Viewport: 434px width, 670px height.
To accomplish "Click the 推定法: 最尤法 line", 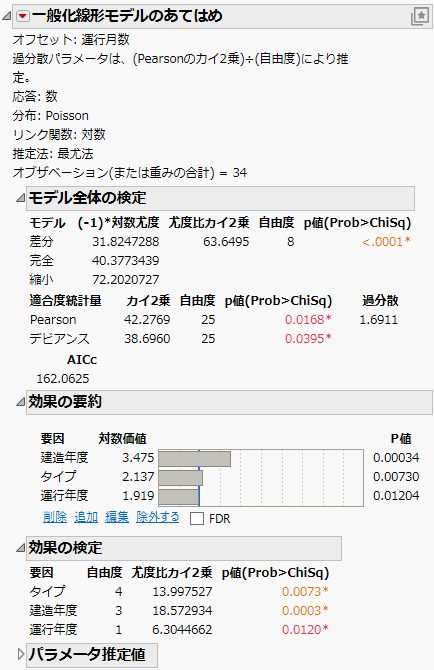I will tap(53, 154).
